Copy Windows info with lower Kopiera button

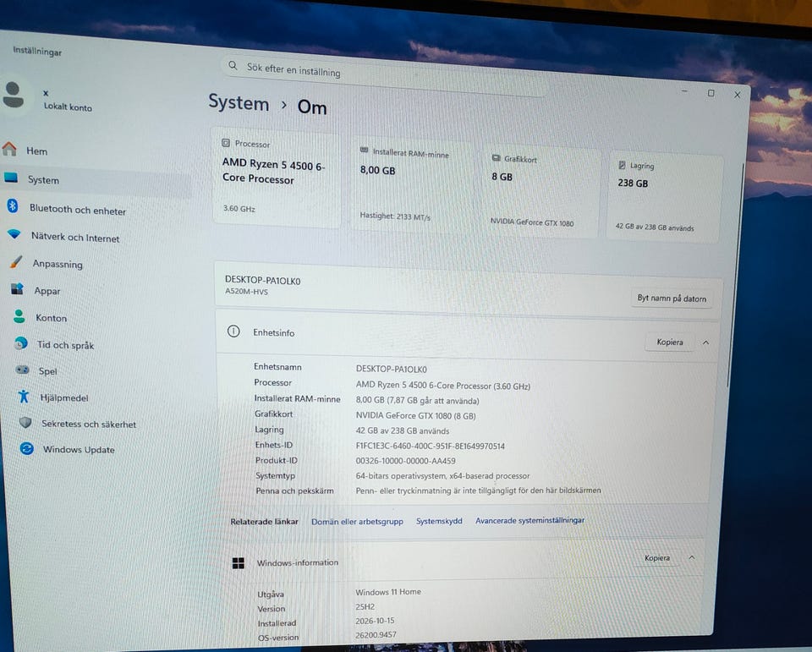657,558
